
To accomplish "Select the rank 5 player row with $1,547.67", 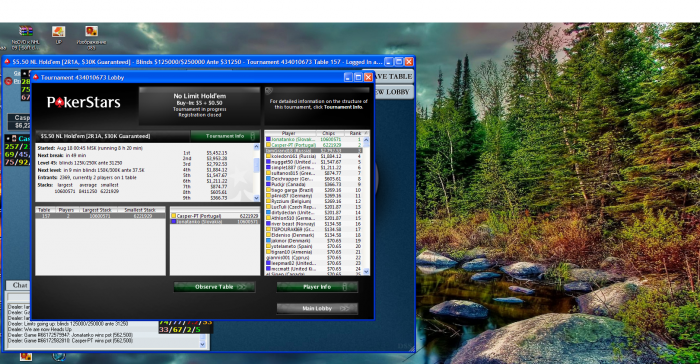I will (x=313, y=162).
